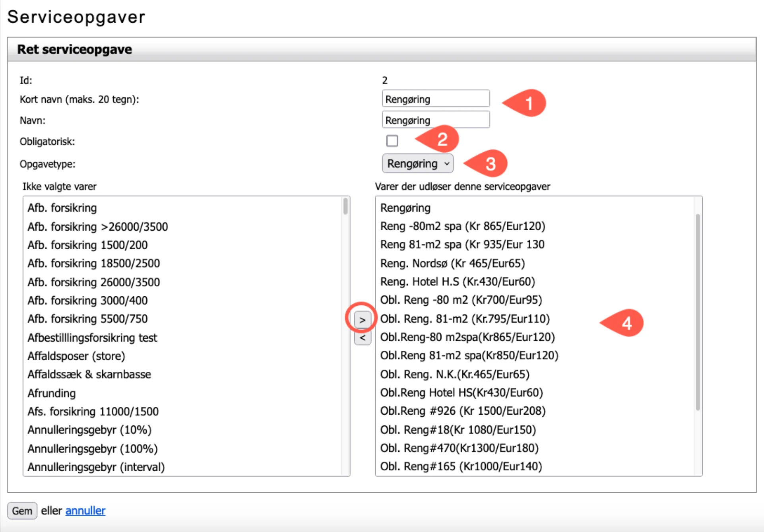Select Reng. Nordsø (Kr 465/Eur65) item

tap(452, 263)
